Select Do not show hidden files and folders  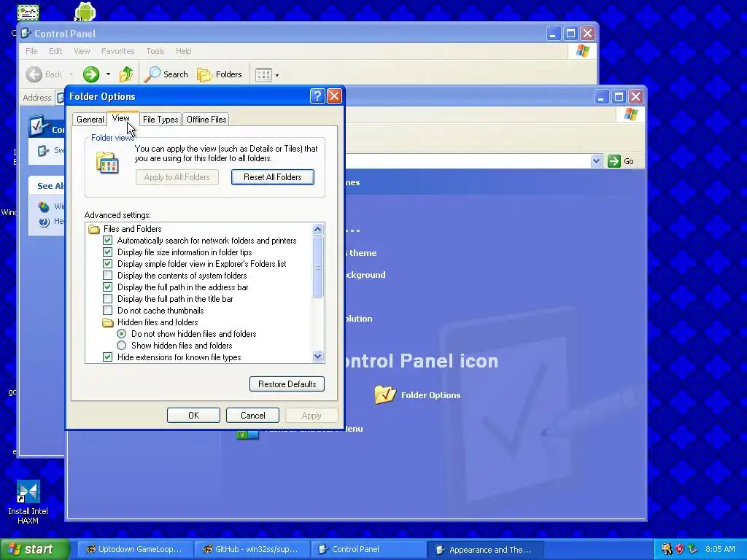[122, 334]
